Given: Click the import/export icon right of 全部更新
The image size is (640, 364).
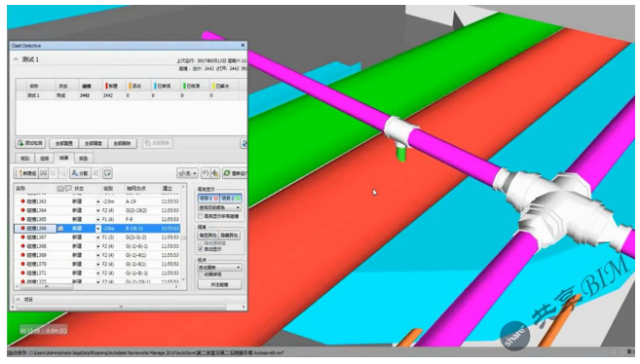Looking at the screenshot, I should (244, 143).
